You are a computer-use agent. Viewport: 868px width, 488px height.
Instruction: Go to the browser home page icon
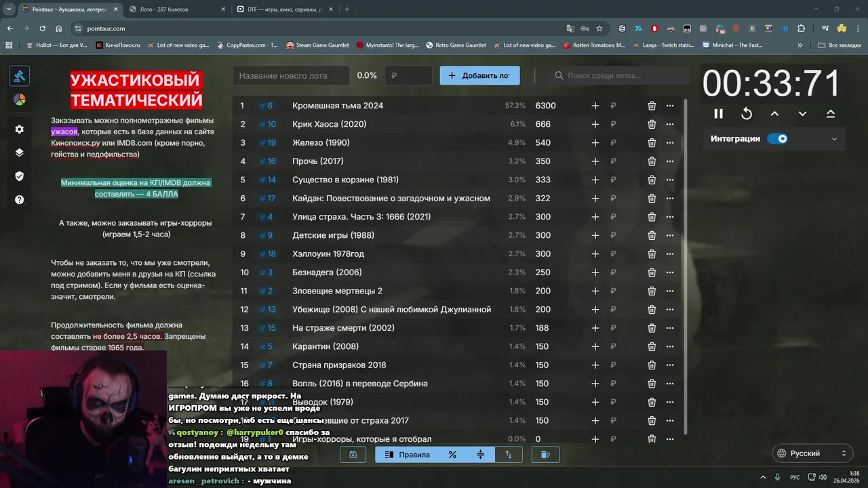click(x=58, y=28)
